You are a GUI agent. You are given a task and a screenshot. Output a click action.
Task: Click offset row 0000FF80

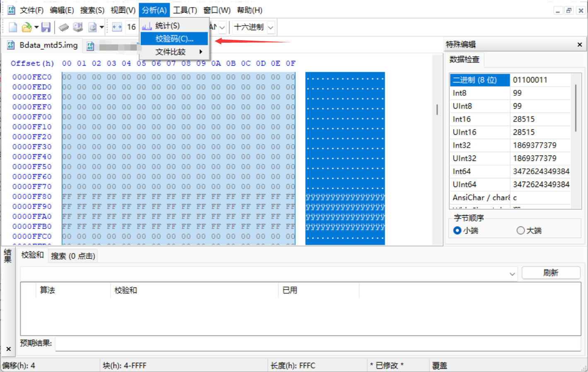pyautogui.click(x=32, y=197)
